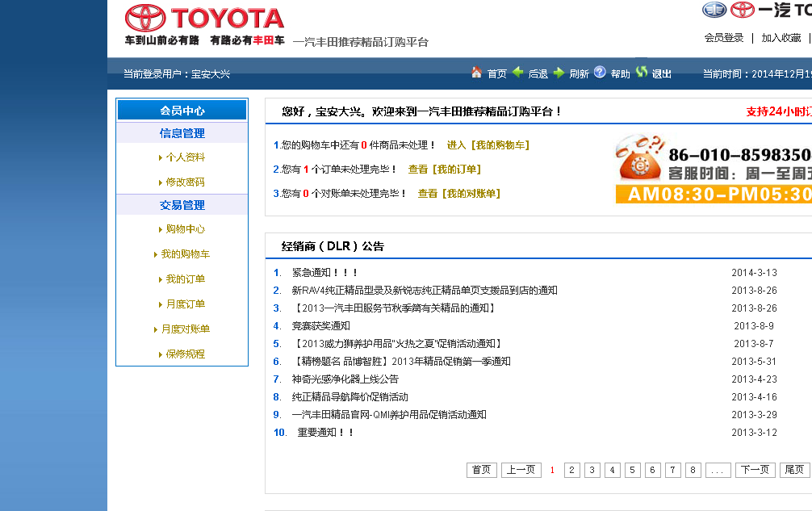The image size is (812, 511).
Task: Choose 退出 to log out
Action: coord(661,74)
